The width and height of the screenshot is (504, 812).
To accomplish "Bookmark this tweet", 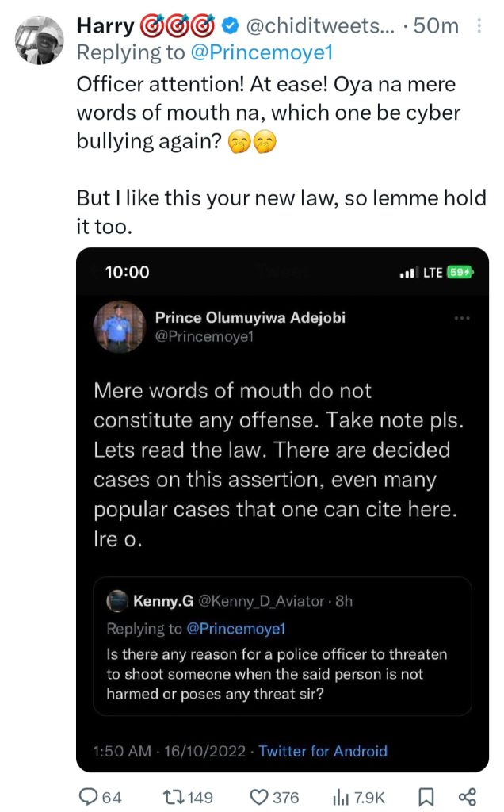I will [425, 796].
